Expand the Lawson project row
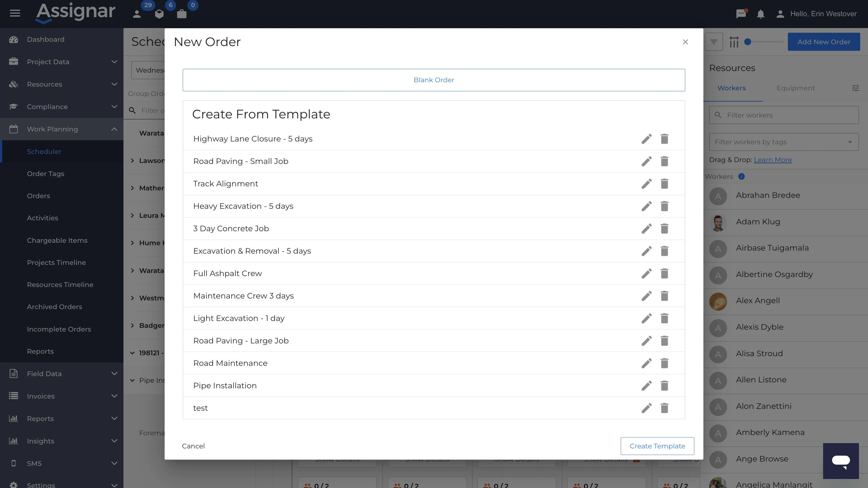This screenshot has width=868, height=488. [132, 161]
